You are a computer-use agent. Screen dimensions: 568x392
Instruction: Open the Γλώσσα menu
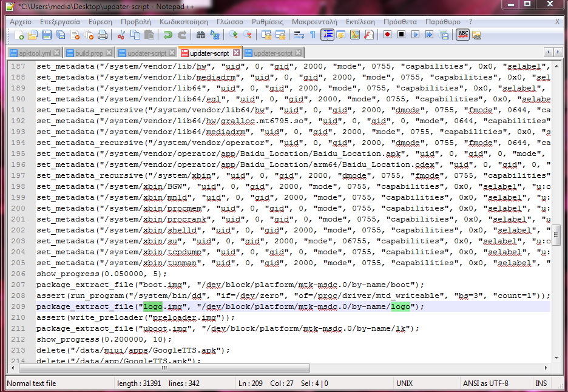[229, 21]
